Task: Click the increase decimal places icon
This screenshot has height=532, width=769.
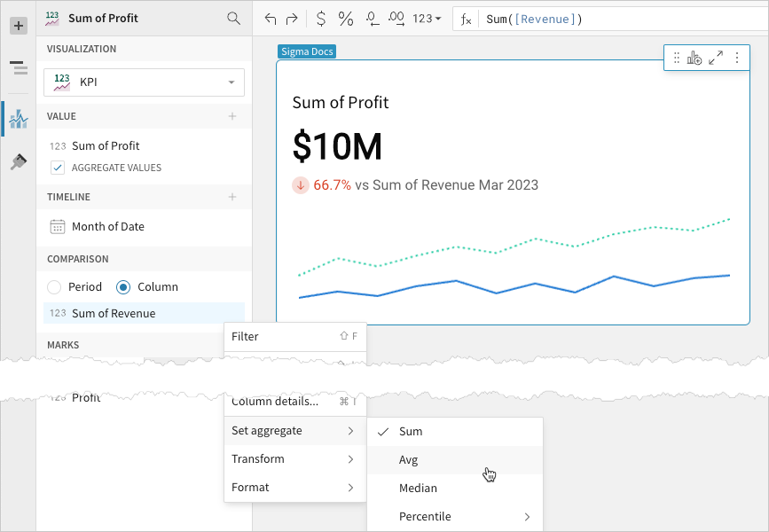Action: (x=396, y=19)
